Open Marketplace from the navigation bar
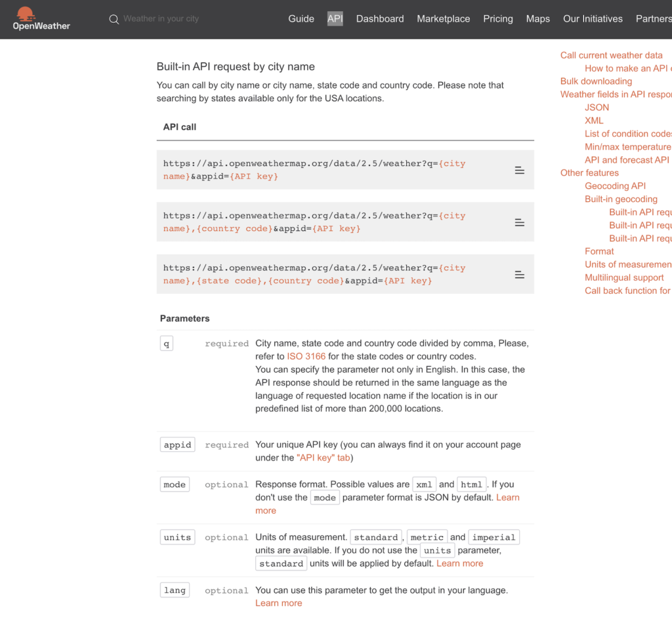 (x=444, y=19)
